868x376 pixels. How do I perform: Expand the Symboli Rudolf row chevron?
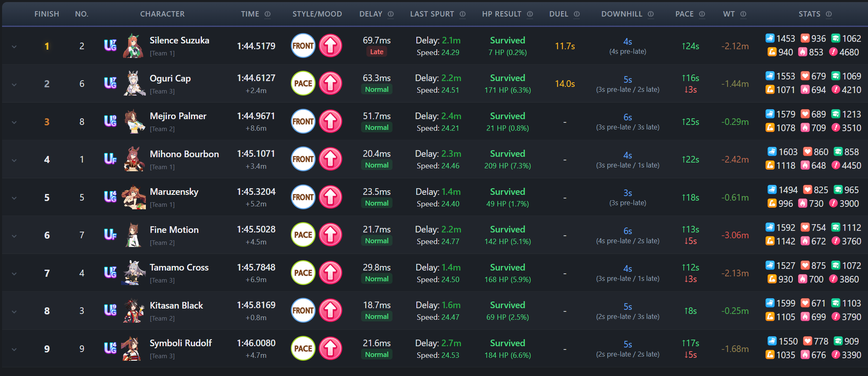click(x=14, y=350)
